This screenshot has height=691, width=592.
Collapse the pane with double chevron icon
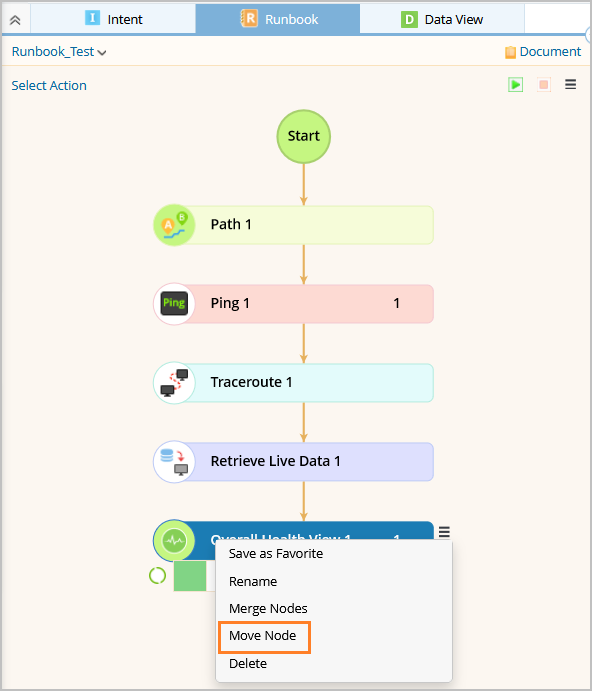pyautogui.click(x=15, y=20)
